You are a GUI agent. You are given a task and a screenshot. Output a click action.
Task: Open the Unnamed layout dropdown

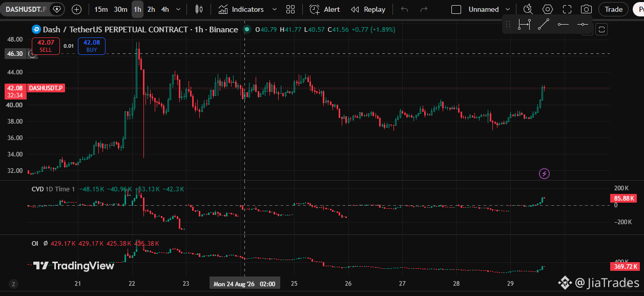coord(489,9)
